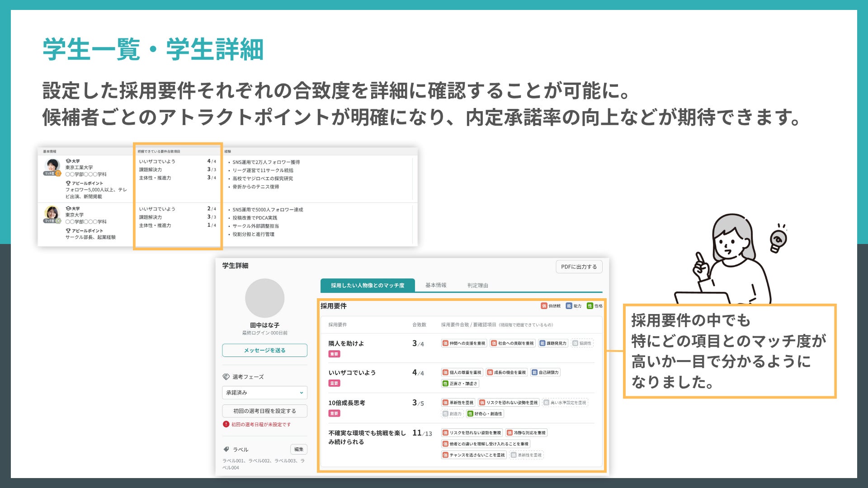Viewport: 868px width, 488px height.
Task: Click the red warning exclamation icon
Action: point(226,424)
